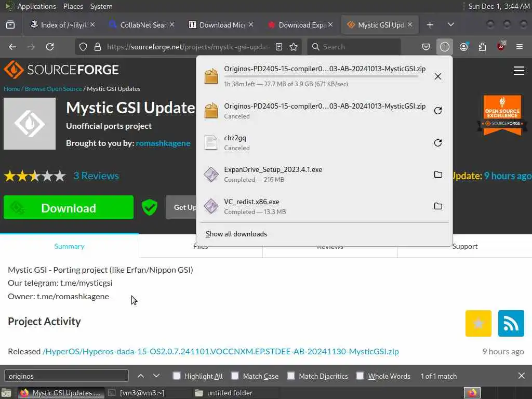Click the download progress bar

point(321,77)
